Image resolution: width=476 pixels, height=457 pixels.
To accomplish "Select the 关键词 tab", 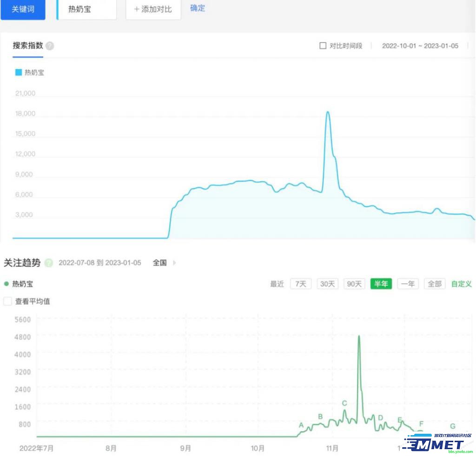I will click(x=23, y=9).
